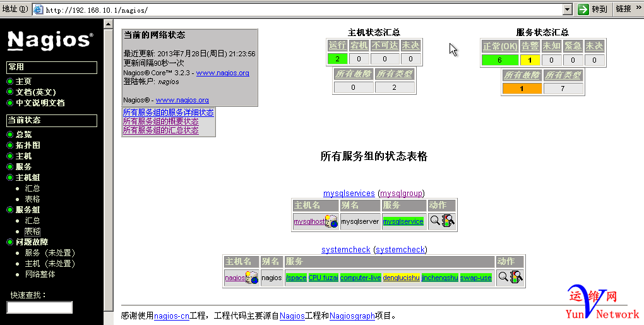Open 汇总 under 服务组
Image resolution: width=644 pixels, height=325 pixels.
pyautogui.click(x=32, y=221)
